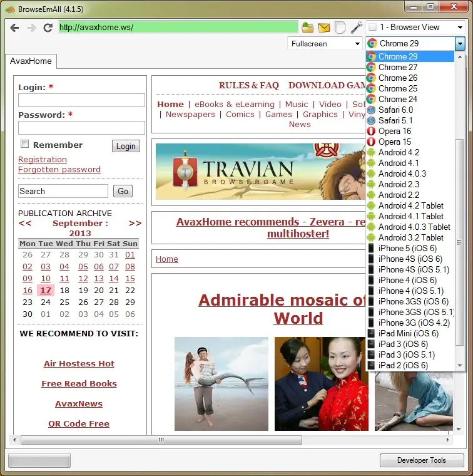Focus the Search box on the page
This screenshot has width=473, height=476.
[x=63, y=191]
